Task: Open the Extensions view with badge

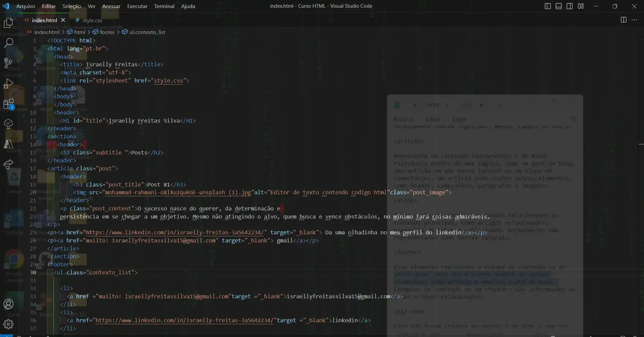Action: pyautogui.click(x=8, y=104)
